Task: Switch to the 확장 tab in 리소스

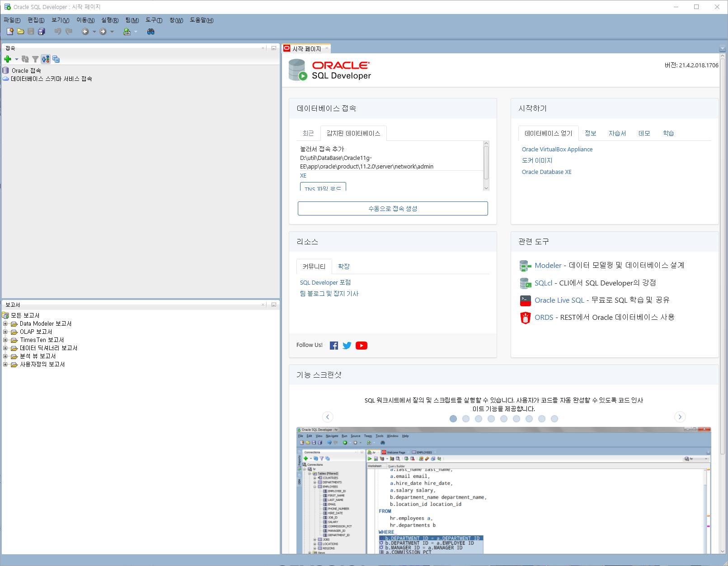Action: (x=344, y=267)
